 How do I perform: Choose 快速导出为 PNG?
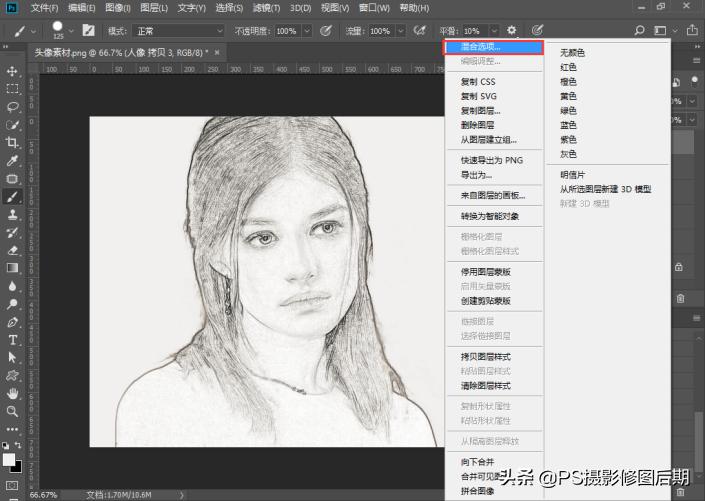tap(494, 160)
